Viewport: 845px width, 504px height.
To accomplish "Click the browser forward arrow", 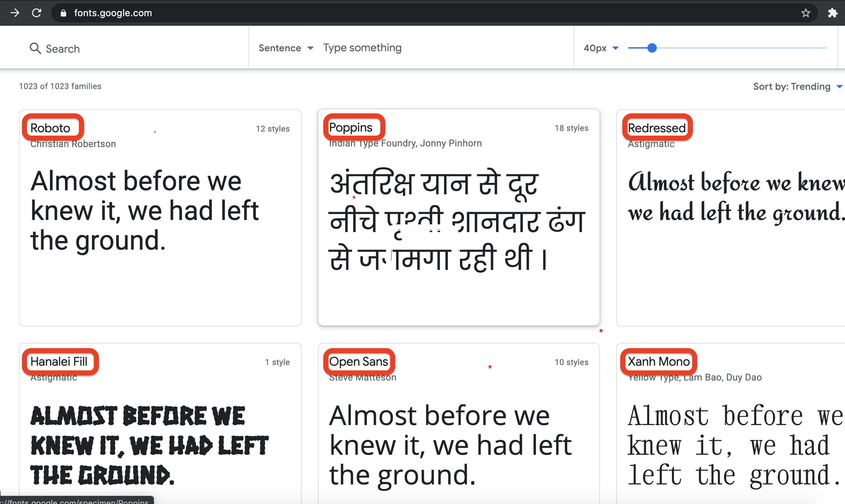I will click(15, 13).
